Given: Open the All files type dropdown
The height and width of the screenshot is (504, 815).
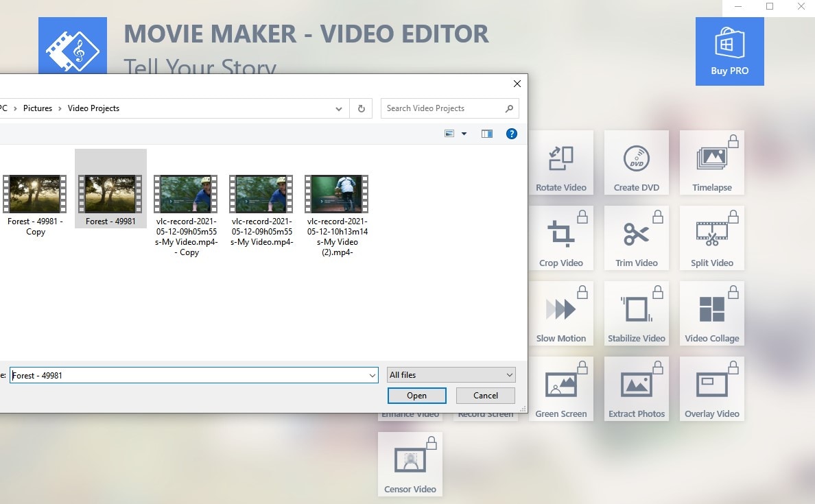Looking at the screenshot, I should [451, 374].
